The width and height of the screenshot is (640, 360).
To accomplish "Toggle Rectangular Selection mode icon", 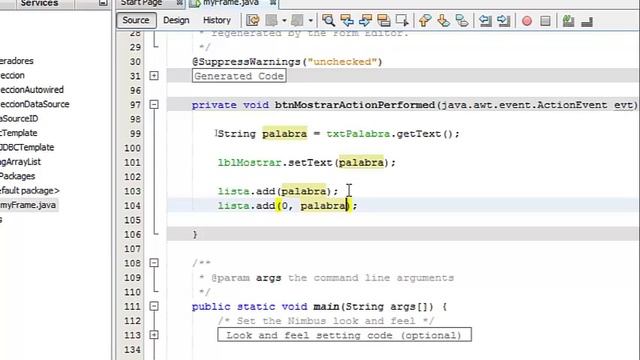I will (x=402, y=20).
